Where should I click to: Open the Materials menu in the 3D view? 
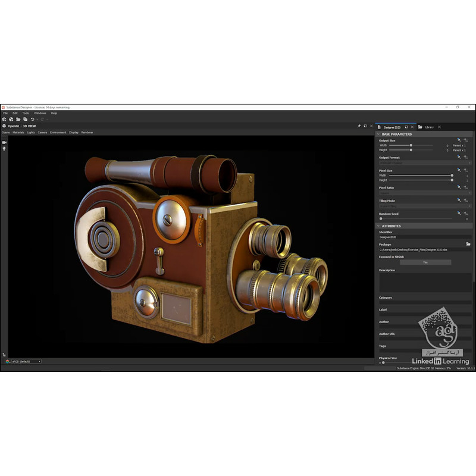tap(18, 132)
